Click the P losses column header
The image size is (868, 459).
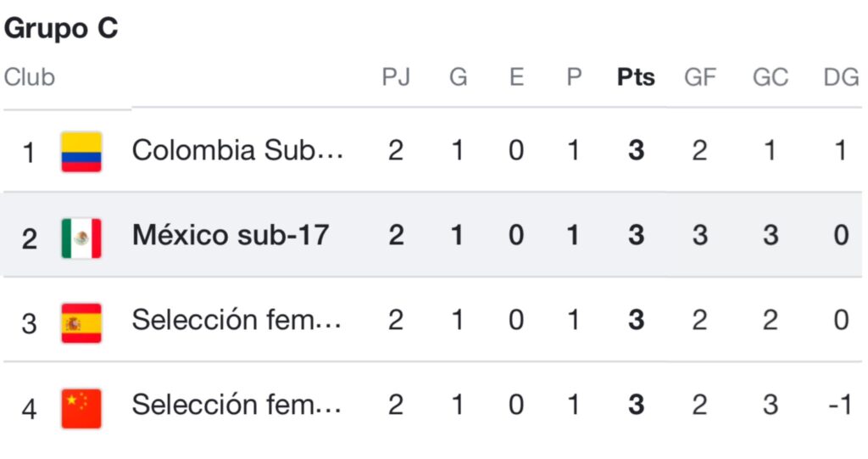574,77
